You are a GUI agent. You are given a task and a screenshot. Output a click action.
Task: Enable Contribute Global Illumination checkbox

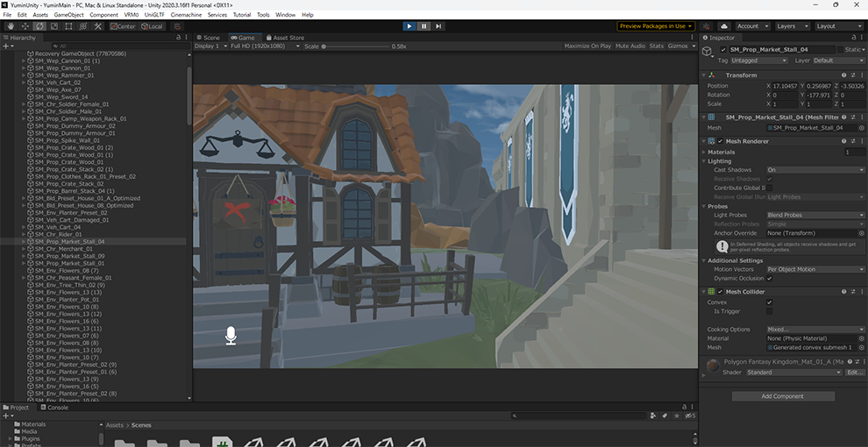pos(770,188)
